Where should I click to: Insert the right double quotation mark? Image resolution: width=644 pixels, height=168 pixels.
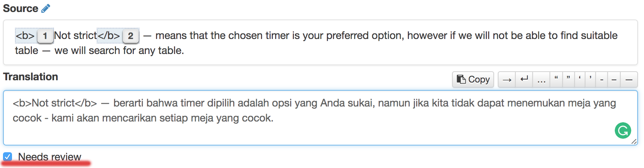tap(568, 79)
